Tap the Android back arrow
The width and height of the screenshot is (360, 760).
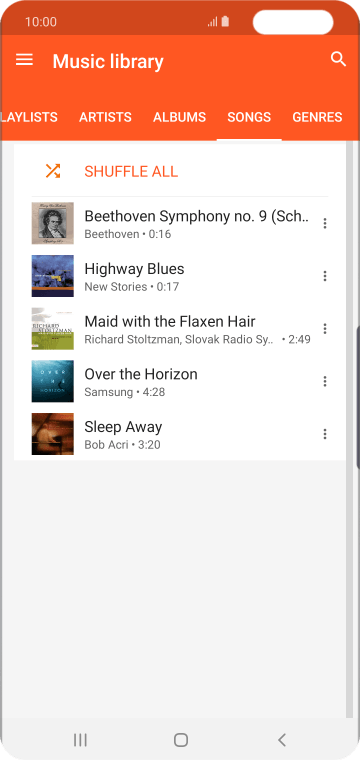pos(282,740)
